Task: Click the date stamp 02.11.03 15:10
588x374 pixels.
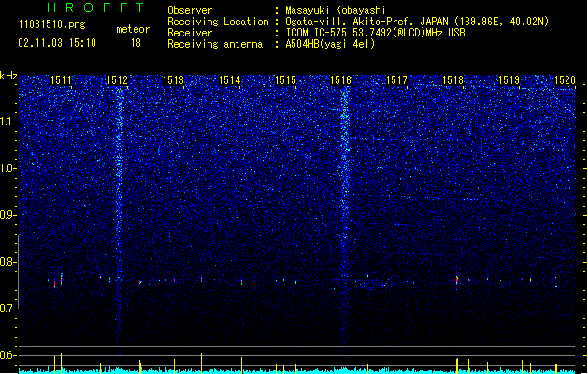Action: click(x=57, y=43)
